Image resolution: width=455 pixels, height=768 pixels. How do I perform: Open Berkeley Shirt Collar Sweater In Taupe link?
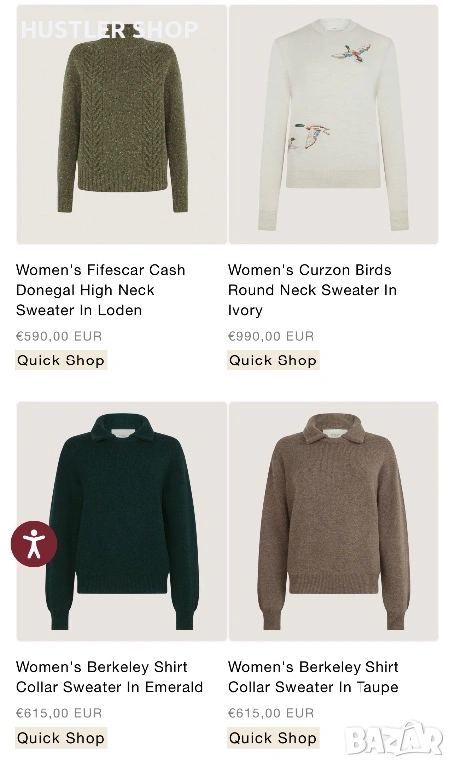(x=313, y=677)
